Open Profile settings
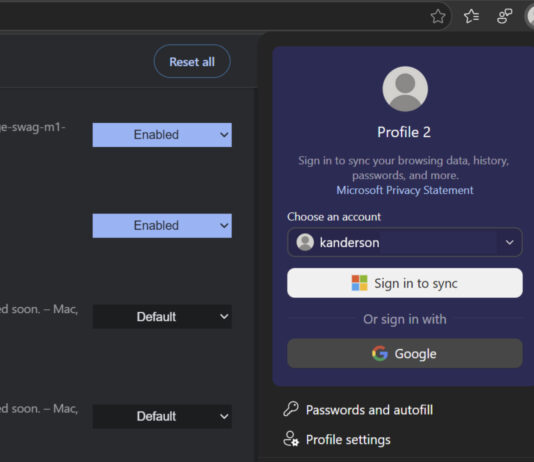Image resolution: width=534 pixels, height=462 pixels. pyautogui.click(x=337, y=439)
